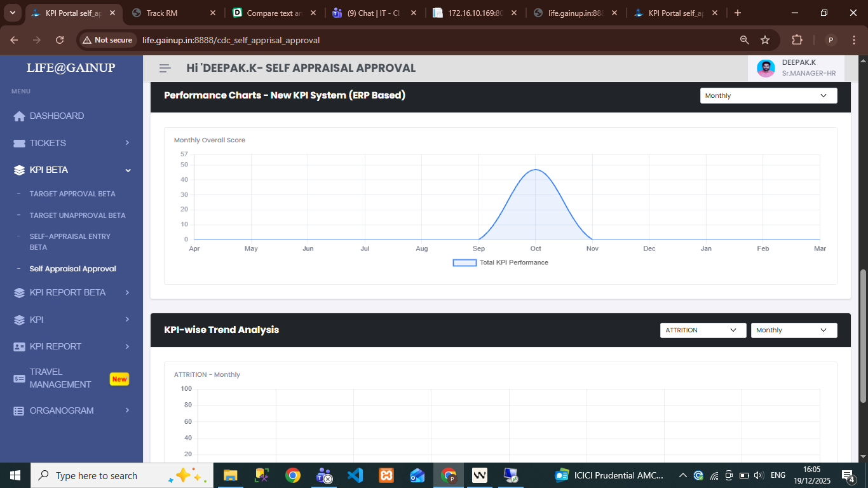Click the Travel Management icon
Viewport: 868px width, 488px height.
tap(19, 379)
